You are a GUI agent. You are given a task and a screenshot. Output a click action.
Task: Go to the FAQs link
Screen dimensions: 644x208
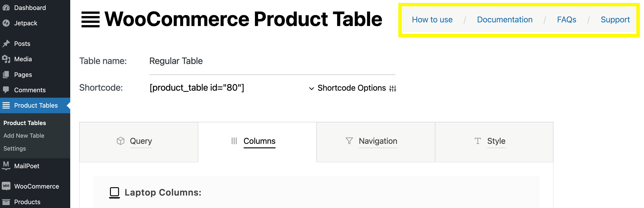click(566, 19)
